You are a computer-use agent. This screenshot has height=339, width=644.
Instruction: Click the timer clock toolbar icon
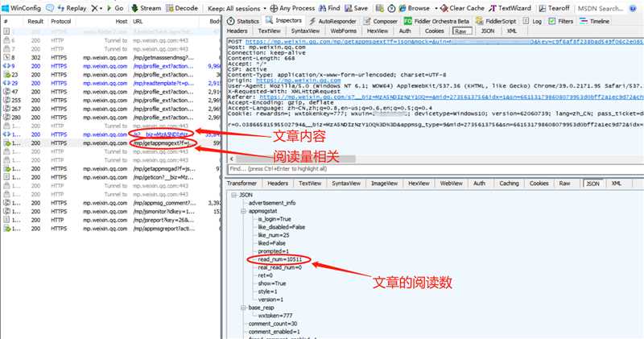(x=391, y=8)
